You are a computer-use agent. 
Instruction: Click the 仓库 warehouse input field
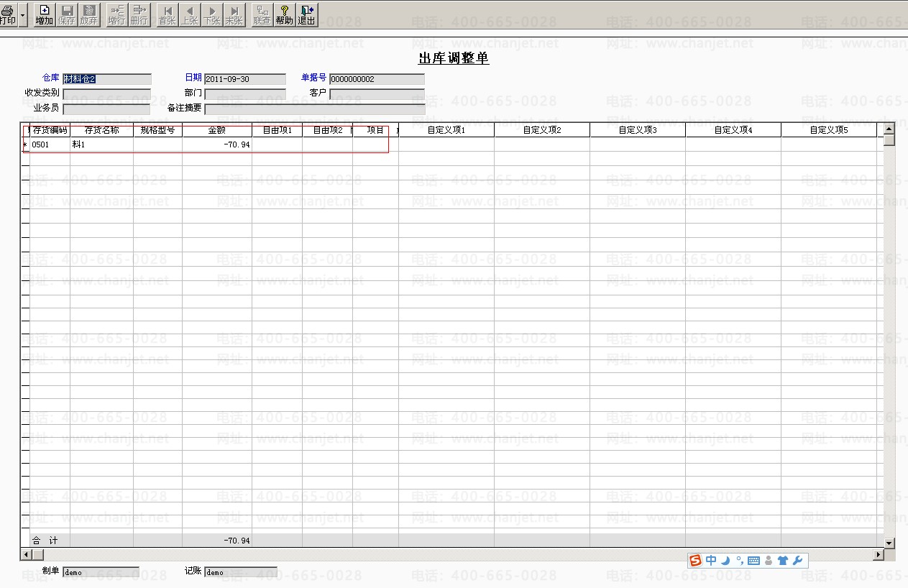(107, 79)
